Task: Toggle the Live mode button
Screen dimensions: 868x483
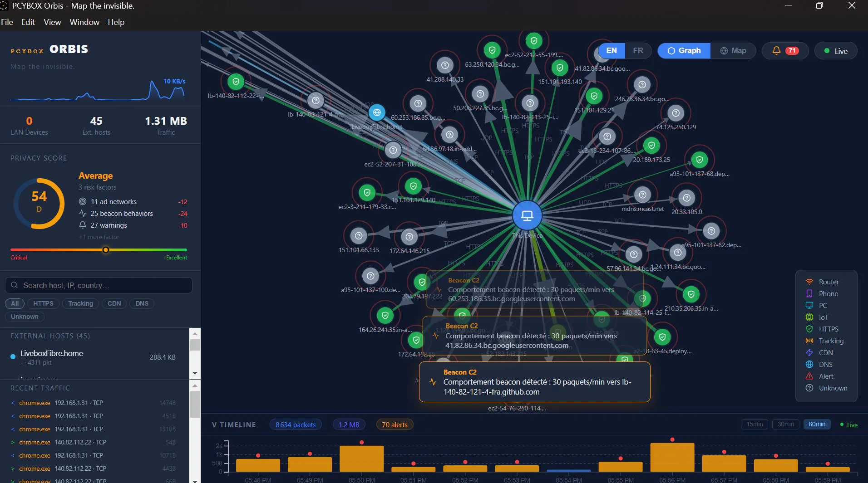Action: [x=836, y=51]
